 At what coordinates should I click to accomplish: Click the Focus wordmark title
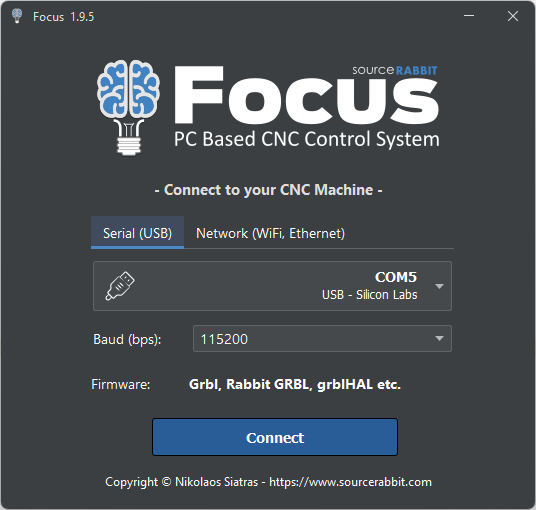tap(306, 95)
